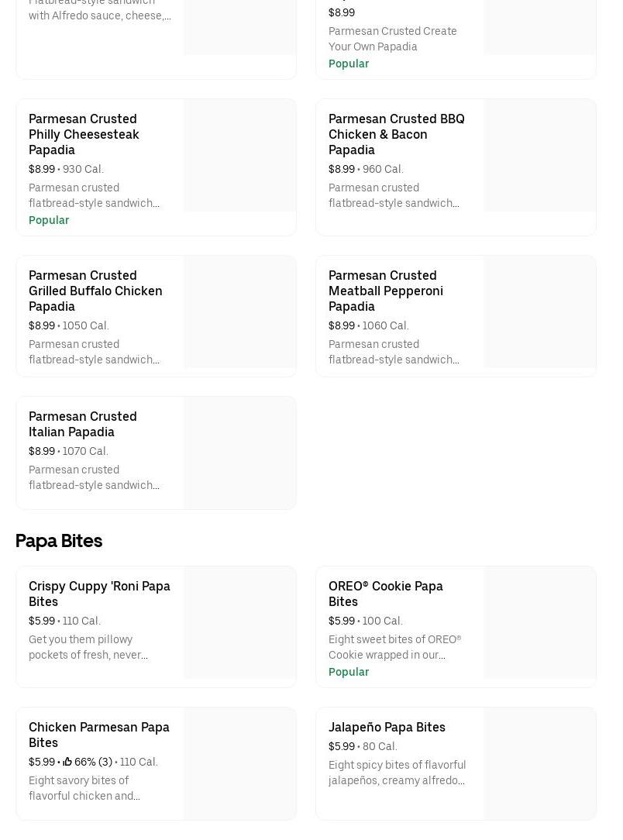Select Crispy Cuppy 'Roni Papa Bites

coord(99,594)
